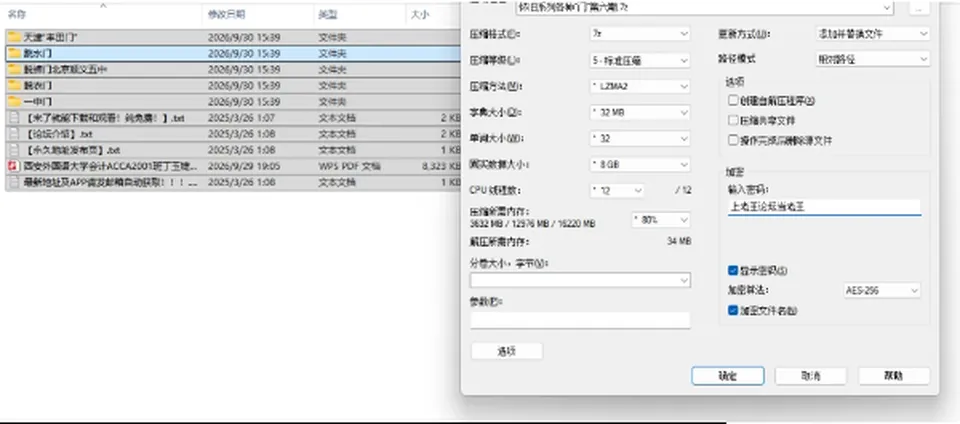The width and height of the screenshot is (960, 424).
Task: Click the folder icon of the highlighted second row
Action: point(14,53)
